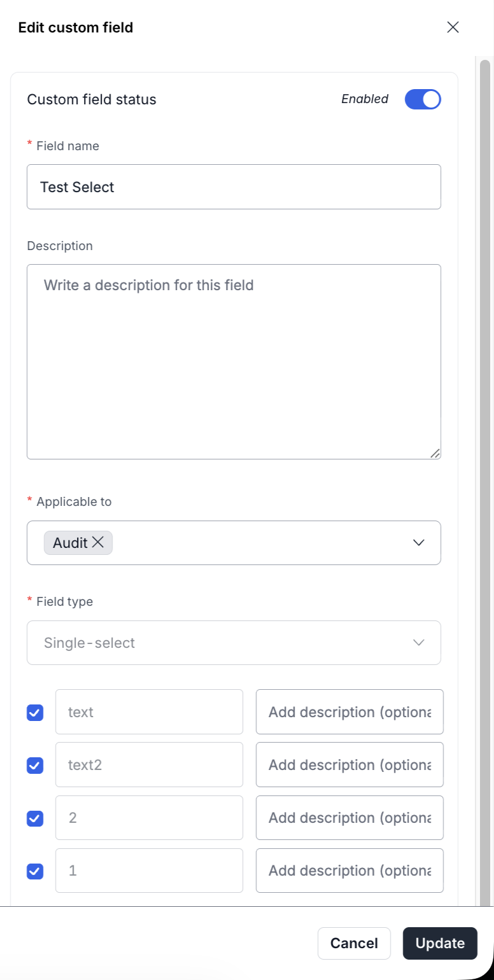Close the Edit custom field dialog
This screenshot has width=494, height=980.
click(x=453, y=27)
